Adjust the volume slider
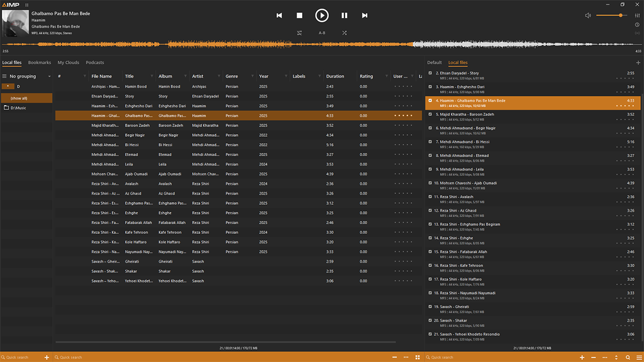Viewport: 644px width, 362px height. 612,16
